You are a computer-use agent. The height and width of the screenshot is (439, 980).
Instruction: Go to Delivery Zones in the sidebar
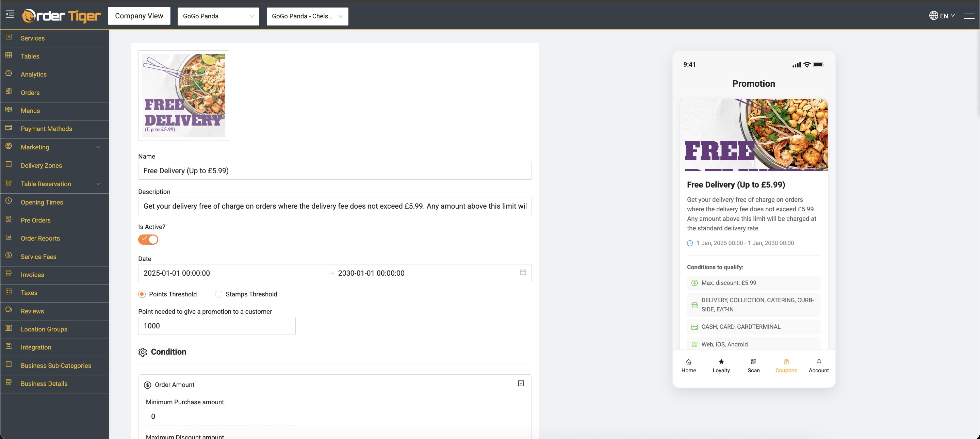[x=41, y=165]
